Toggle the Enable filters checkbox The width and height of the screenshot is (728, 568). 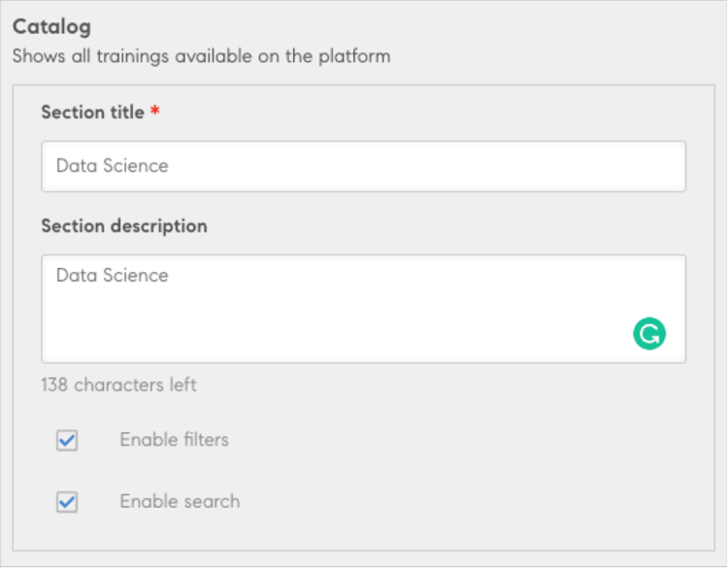(x=67, y=441)
